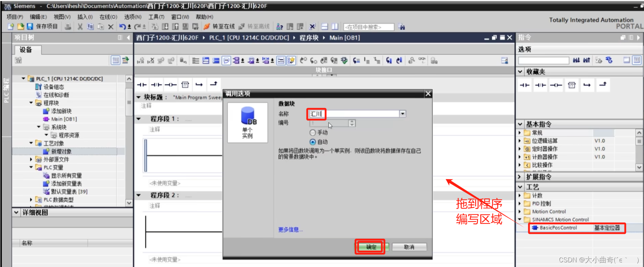Click the vertical split editor icon

[x=335, y=27]
